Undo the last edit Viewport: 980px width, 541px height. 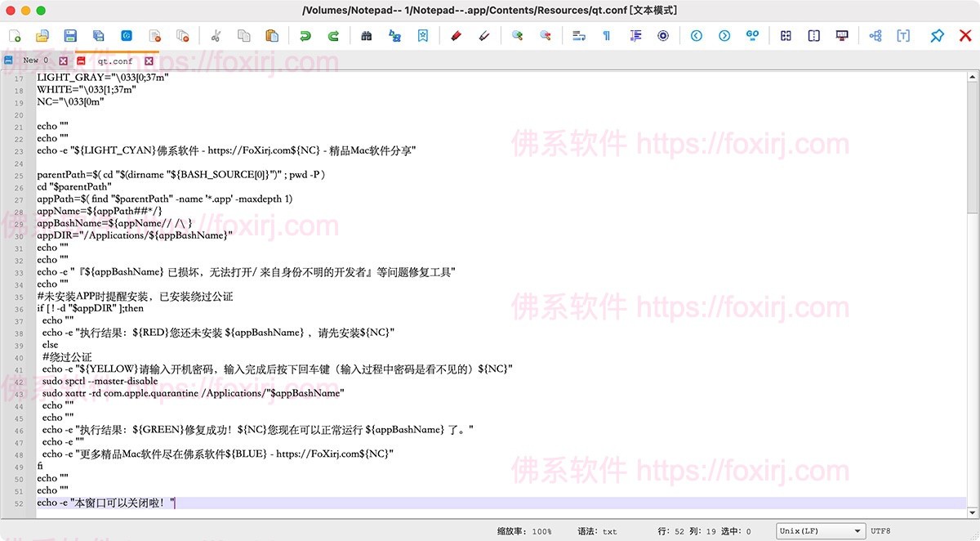(x=304, y=36)
